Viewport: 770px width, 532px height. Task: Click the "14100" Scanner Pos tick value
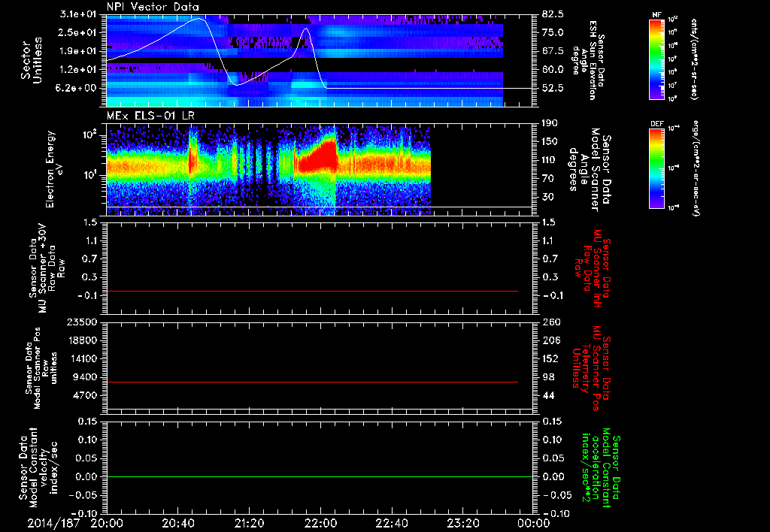pyautogui.click(x=84, y=358)
